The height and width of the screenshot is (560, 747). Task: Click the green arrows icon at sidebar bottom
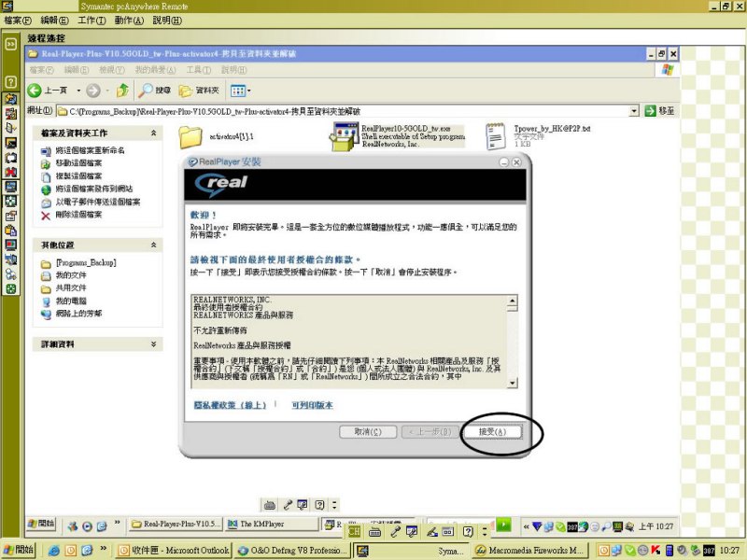coord(10,289)
